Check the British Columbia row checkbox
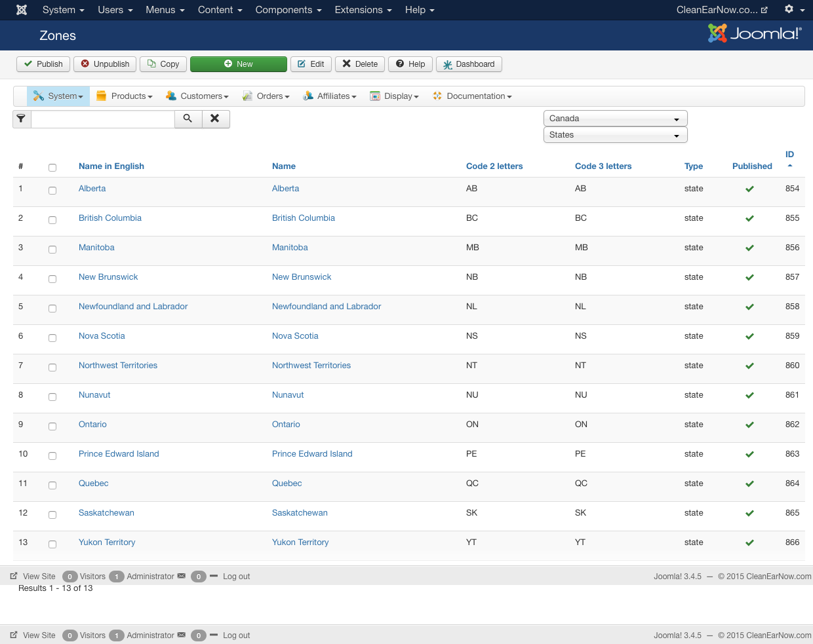813x644 pixels. pos(52,220)
